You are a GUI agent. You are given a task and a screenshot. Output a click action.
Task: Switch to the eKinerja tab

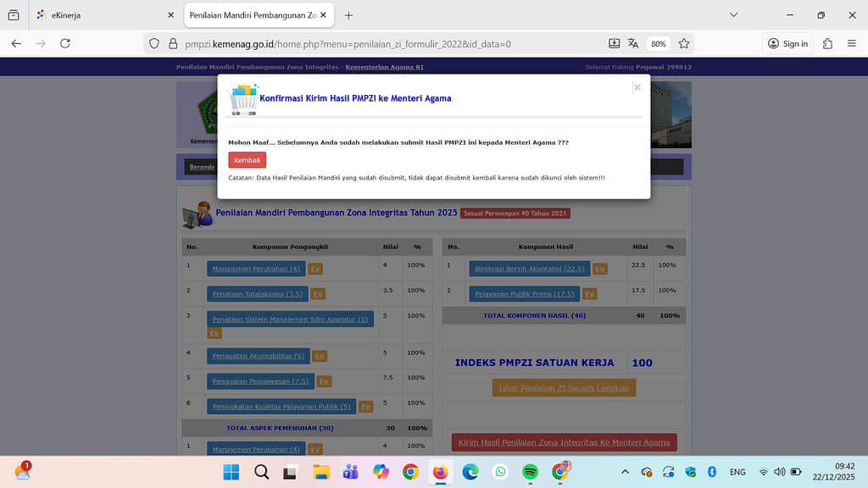(x=97, y=15)
